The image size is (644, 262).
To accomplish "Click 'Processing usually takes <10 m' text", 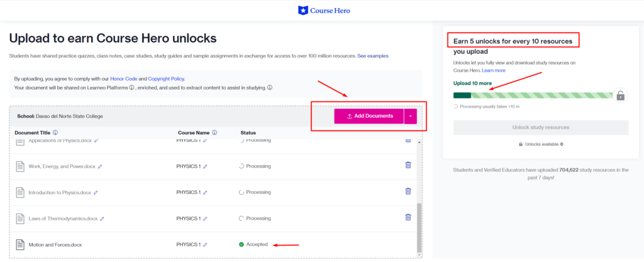I will click(x=489, y=106).
